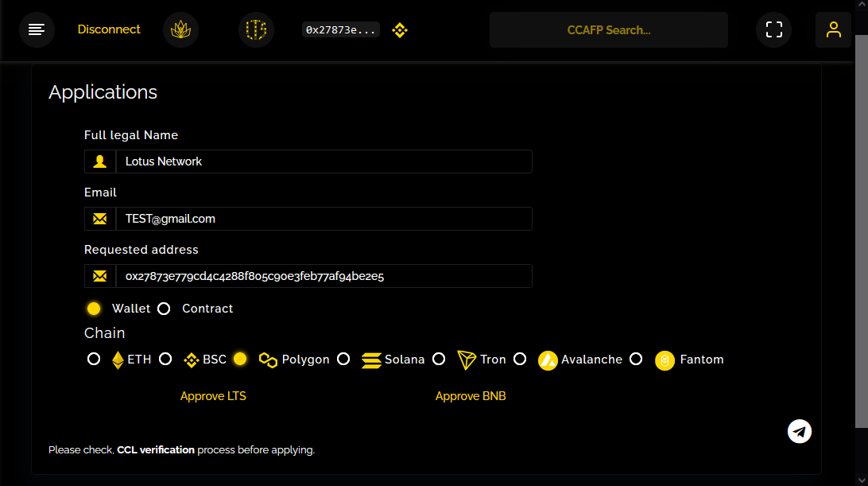This screenshot has width=868, height=486.
Task: Choose the Tron chain radio button
Action: tap(439, 360)
